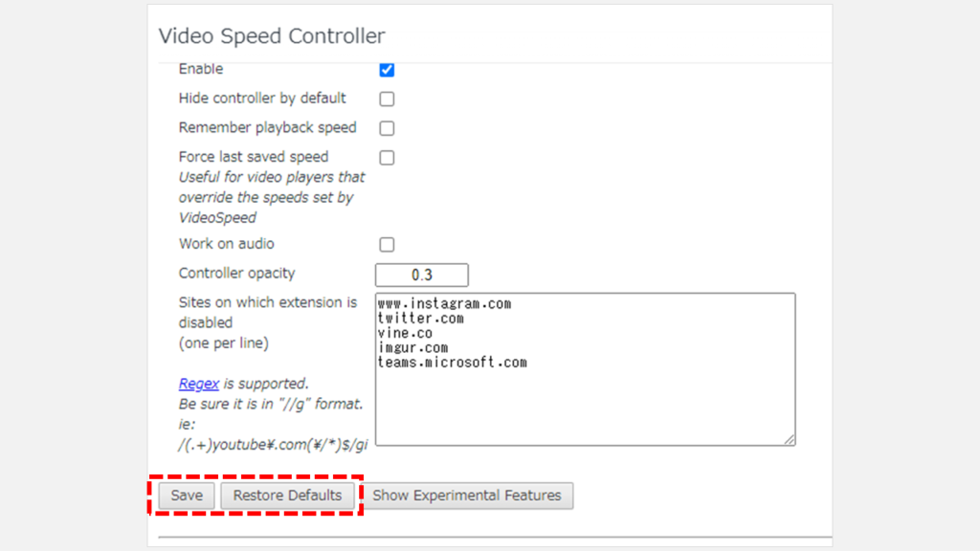Click the disabled sites textarea resize handle
The width and height of the screenshot is (980, 551).
point(790,439)
